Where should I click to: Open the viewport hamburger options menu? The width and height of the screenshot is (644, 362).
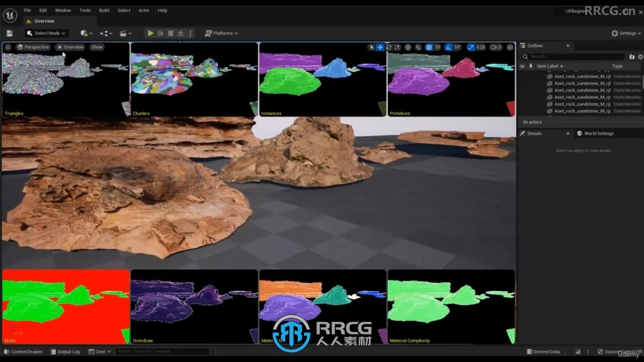point(8,47)
